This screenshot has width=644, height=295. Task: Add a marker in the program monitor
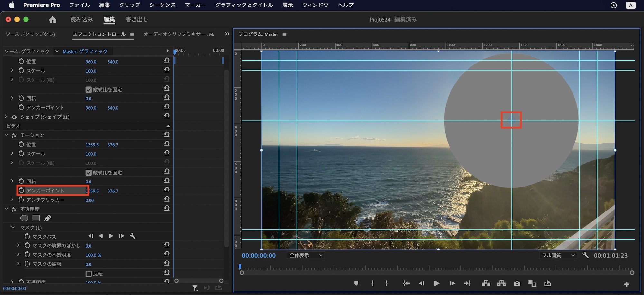tap(356, 283)
